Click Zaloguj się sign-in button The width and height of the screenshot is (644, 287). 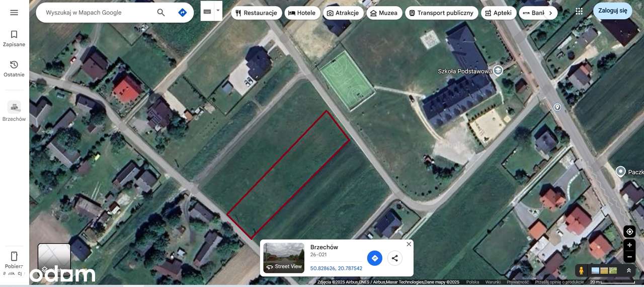pyautogui.click(x=612, y=11)
